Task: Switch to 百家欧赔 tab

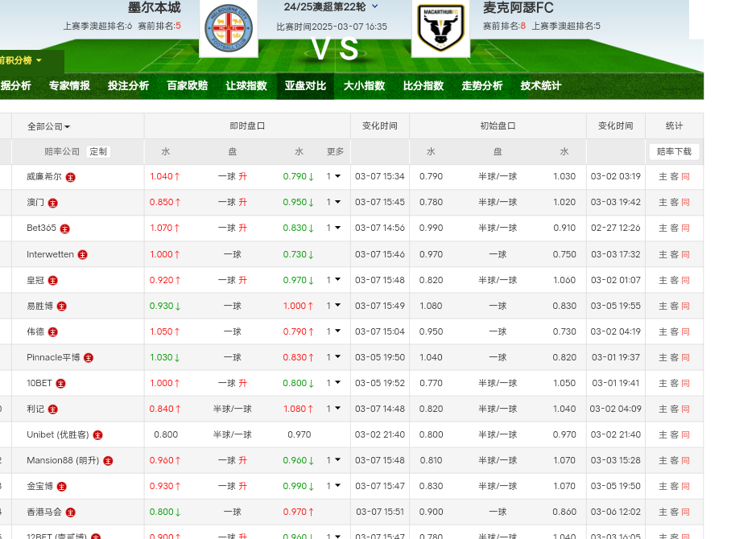Action: (x=188, y=86)
